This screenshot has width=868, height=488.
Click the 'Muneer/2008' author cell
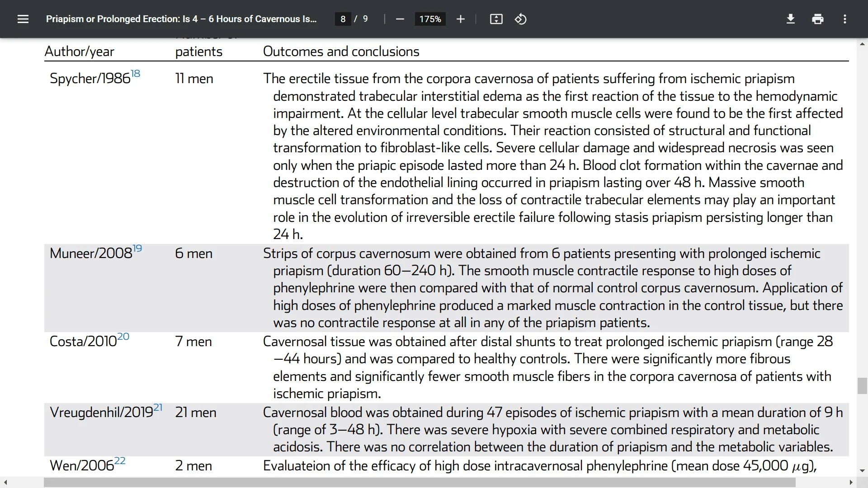coord(91,253)
